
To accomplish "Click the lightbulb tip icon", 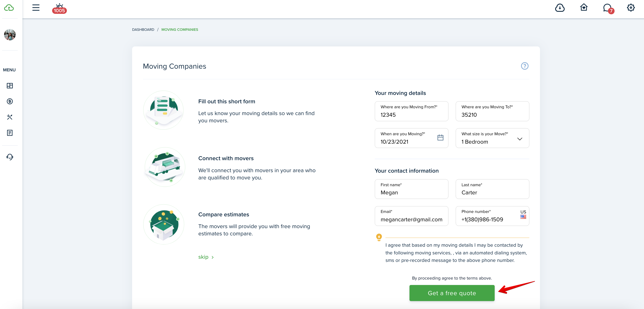I will [x=379, y=237].
